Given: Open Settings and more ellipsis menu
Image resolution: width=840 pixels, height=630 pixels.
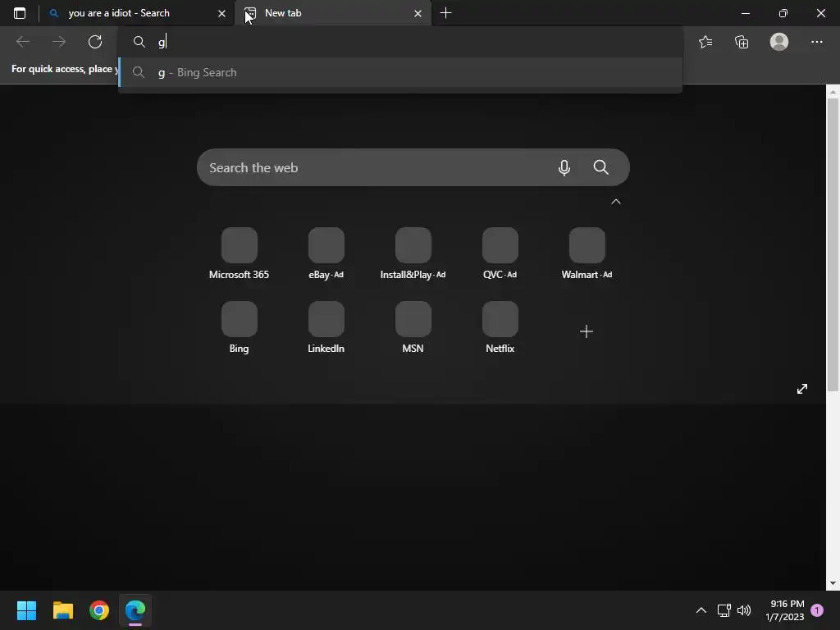Looking at the screenshot, I should (816, 42).
